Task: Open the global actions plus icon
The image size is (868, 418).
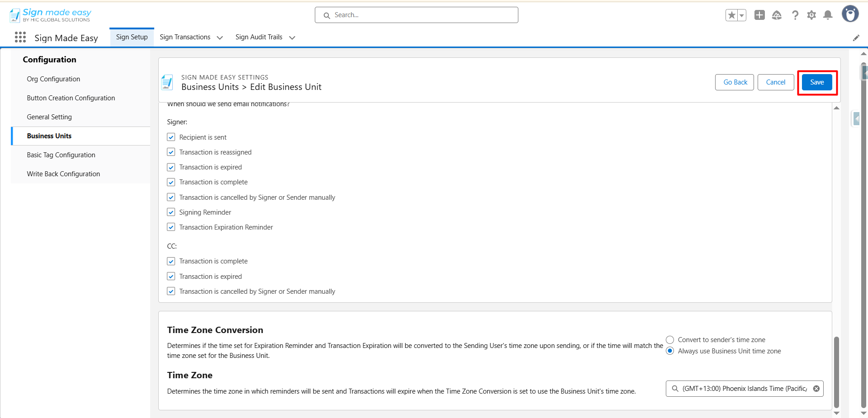Action: tap(759, 15)
